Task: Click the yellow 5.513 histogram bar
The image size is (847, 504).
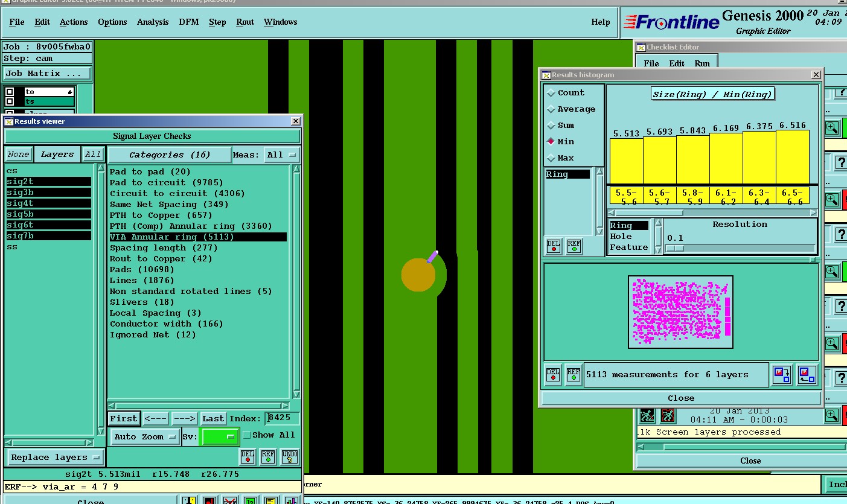Action: point(626,161)
